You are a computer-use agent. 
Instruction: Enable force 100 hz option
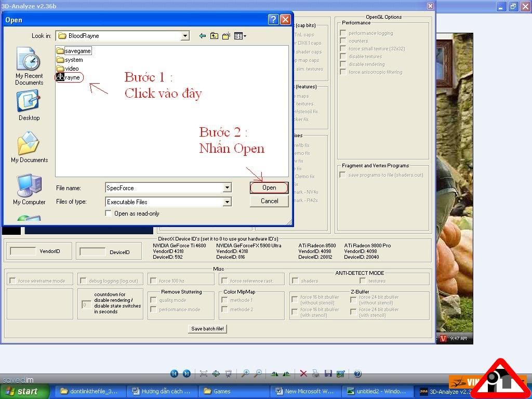153,281
